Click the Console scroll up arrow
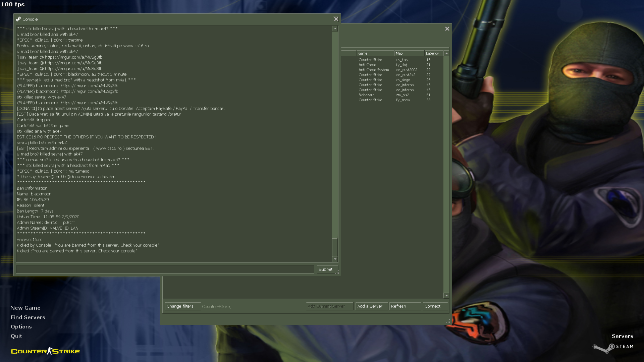Viewport: 644px width, 362px height. 335,29
